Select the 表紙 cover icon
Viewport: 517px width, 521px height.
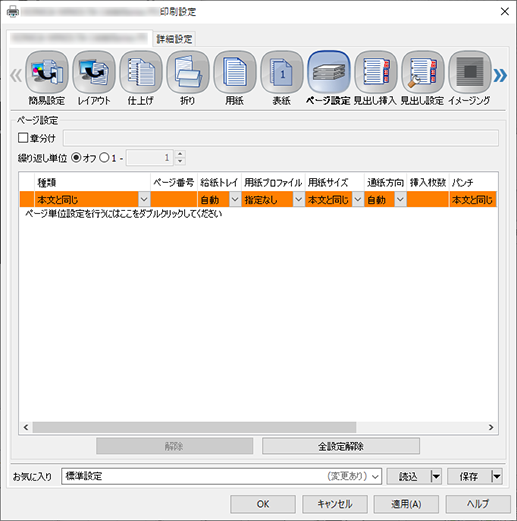282,77
